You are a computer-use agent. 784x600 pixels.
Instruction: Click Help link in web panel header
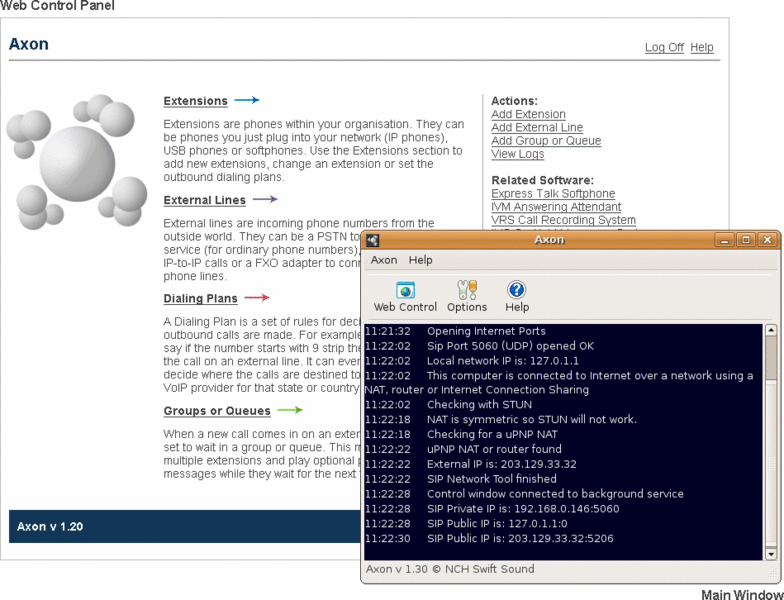point(702,48)
